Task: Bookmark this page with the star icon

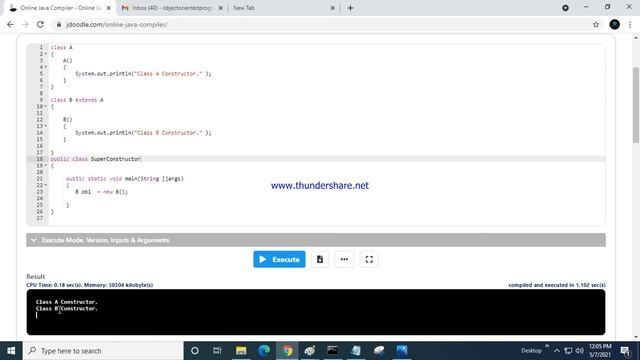Action: pos(596,24)
